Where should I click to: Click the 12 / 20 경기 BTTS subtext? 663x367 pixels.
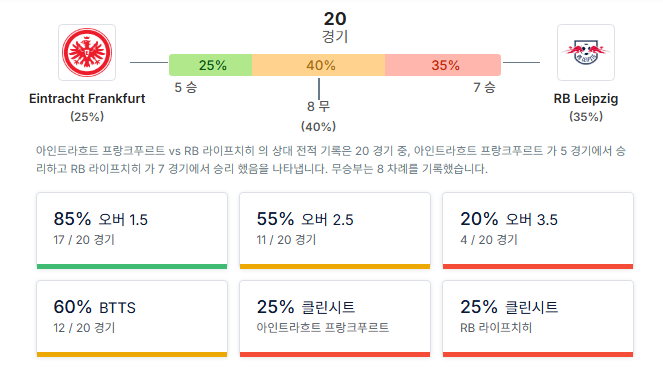pos(84,328)
